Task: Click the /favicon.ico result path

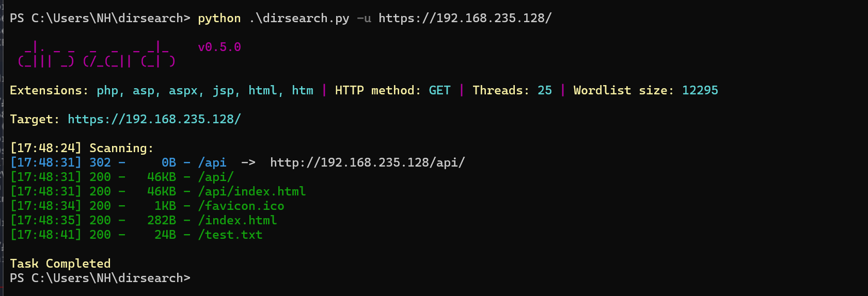Action: 241,206
